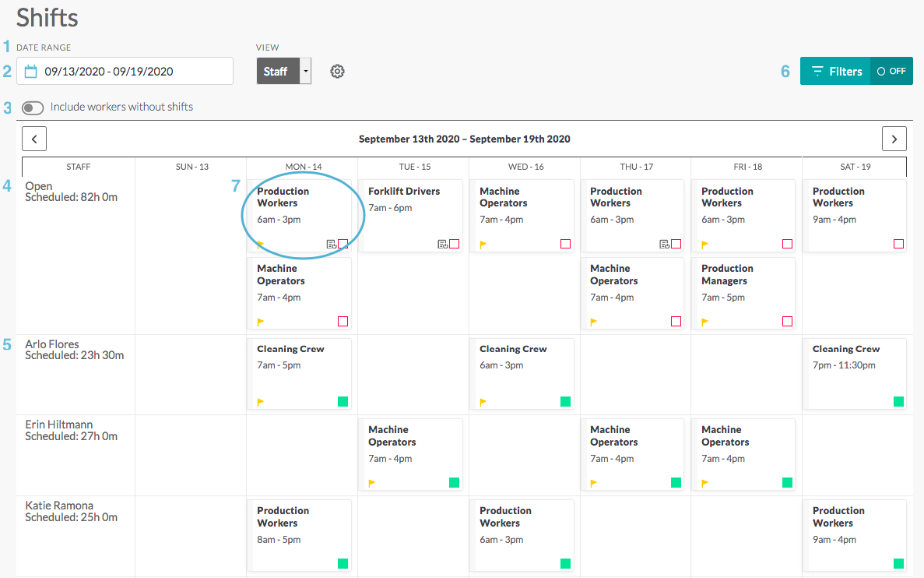The image size is (924, 578).
Task: Open Katie Ramona Production Workers 8am - 5pm shift
Action: (300, 535)
